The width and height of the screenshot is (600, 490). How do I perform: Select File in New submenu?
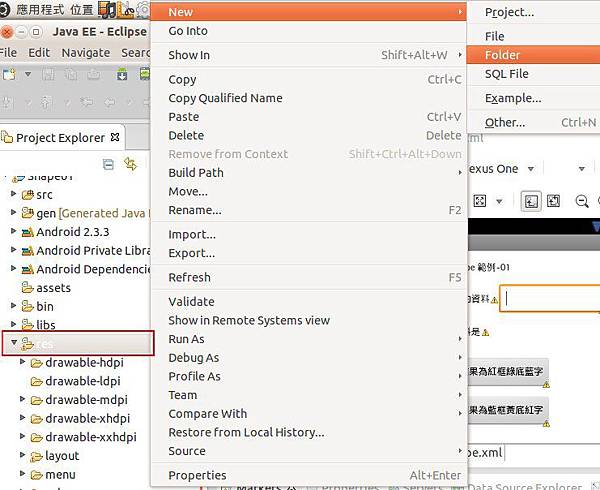pos(533,36)
